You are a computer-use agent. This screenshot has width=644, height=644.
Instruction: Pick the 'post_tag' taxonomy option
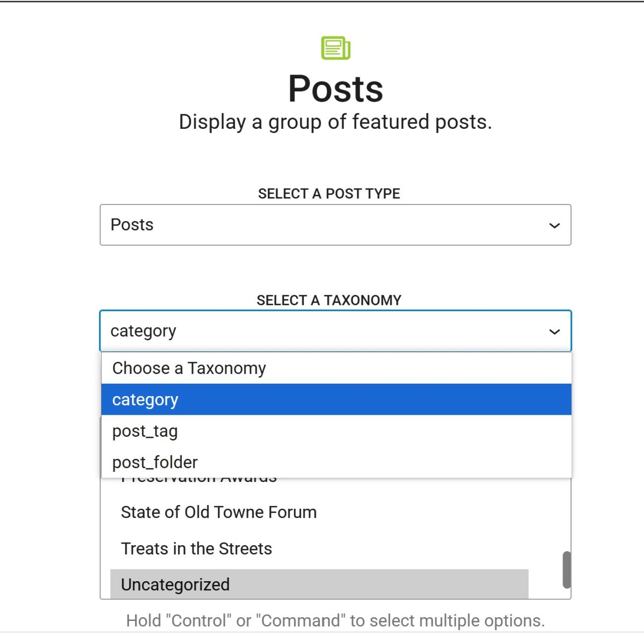click(336, 431)
